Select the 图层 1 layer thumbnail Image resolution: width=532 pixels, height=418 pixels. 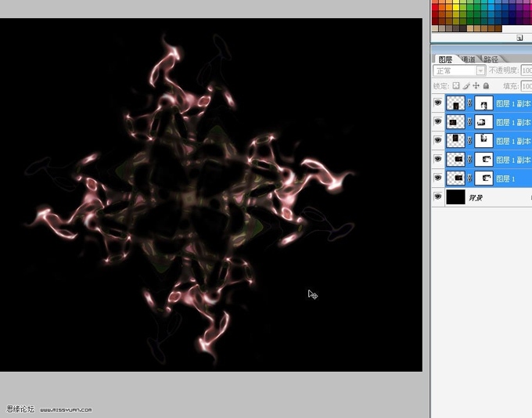[x=455, y=178]
